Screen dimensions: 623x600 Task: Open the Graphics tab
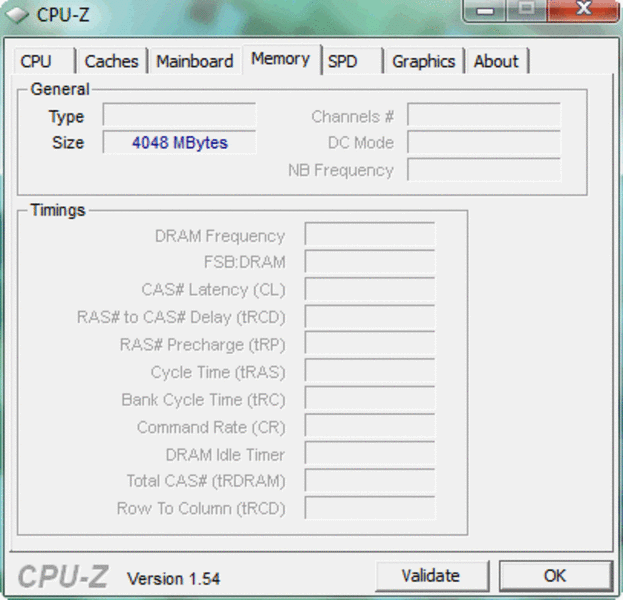[x=423, y=61]
